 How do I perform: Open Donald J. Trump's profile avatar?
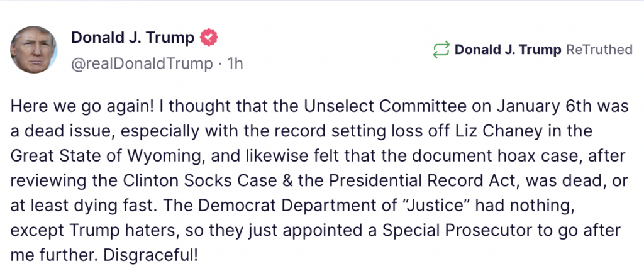34,50
